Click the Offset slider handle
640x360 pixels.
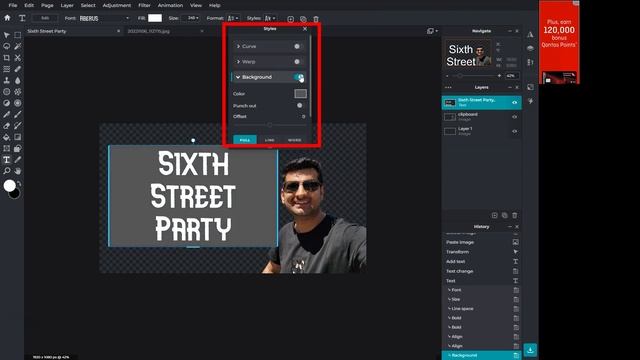pyautogui.click(x=270, y=125)
